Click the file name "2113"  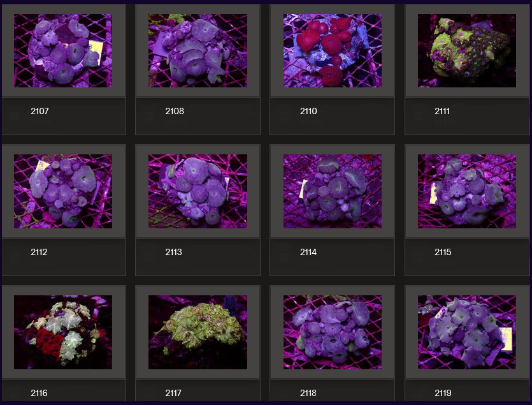[x=174, y=252]
